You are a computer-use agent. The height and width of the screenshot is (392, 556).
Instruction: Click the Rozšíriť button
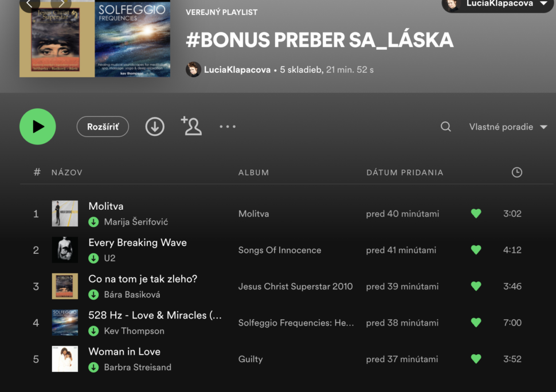(x=103, y=127)
